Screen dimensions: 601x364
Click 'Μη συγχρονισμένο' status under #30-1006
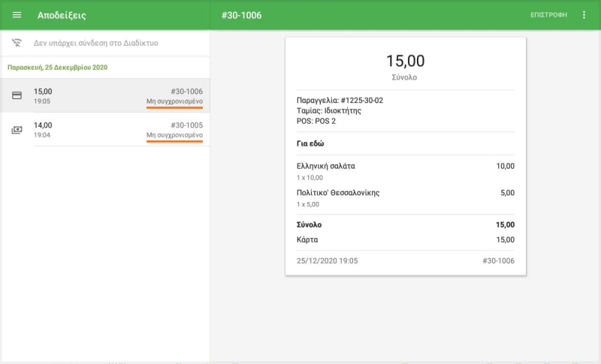[174, 101]
